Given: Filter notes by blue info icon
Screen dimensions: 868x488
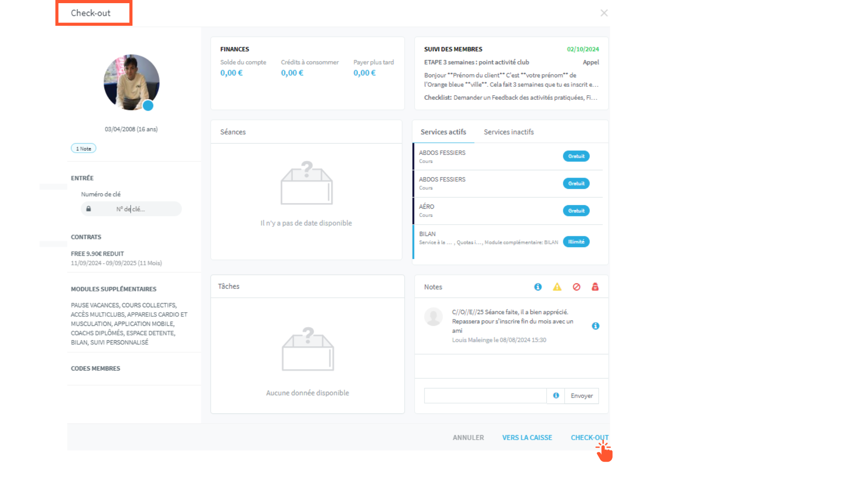Looking at the screenshot, I should [538, 287].
